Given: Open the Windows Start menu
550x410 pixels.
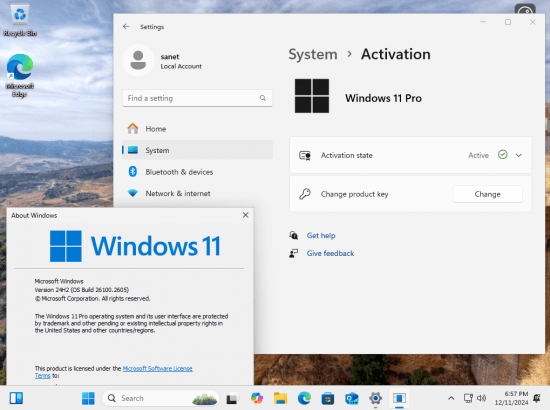Looking at the screenshot, I should point(88,398).
